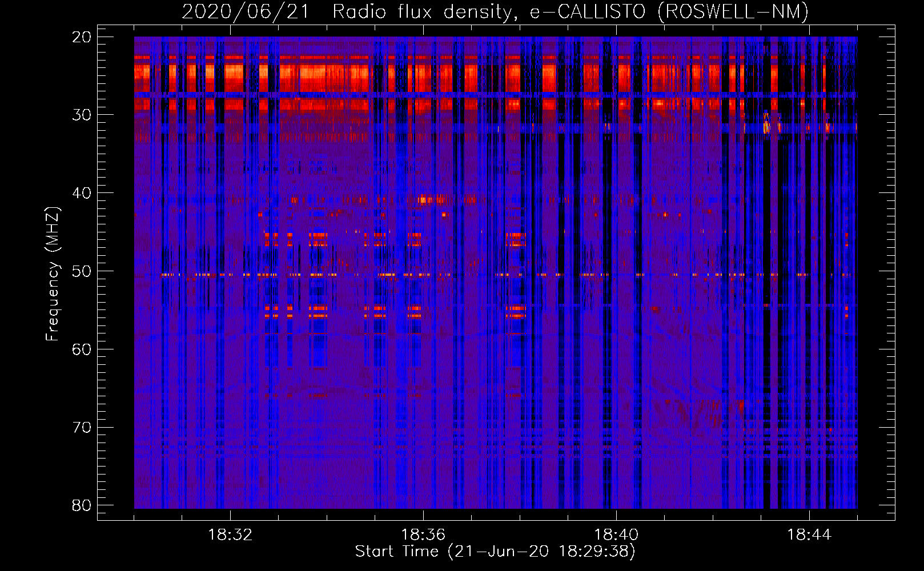
Task: Click the 20 frequency tick label
Action: (82, 37)
